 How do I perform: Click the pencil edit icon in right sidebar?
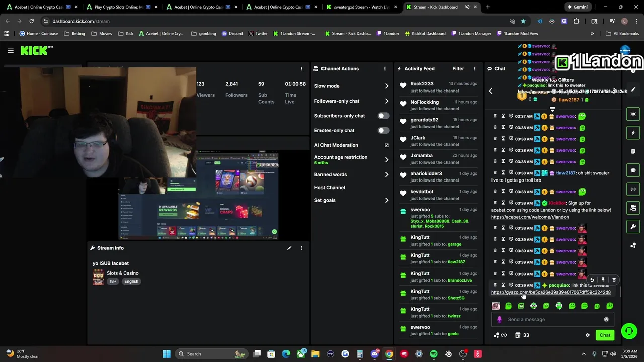click(633, 89)
